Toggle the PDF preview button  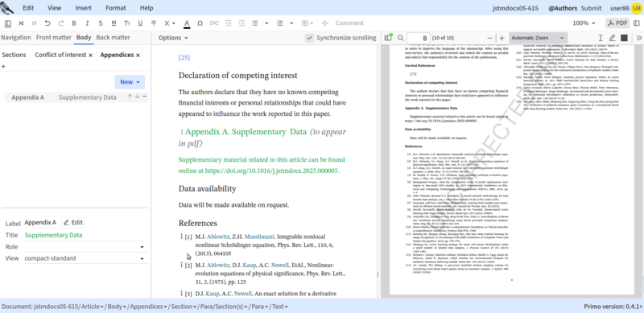tap(617, 23)
